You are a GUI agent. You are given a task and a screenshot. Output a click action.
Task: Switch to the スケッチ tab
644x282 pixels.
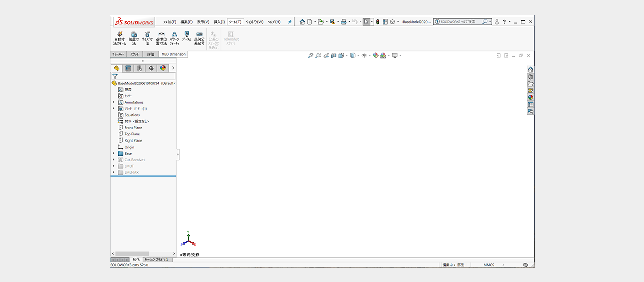pos(135,54)
